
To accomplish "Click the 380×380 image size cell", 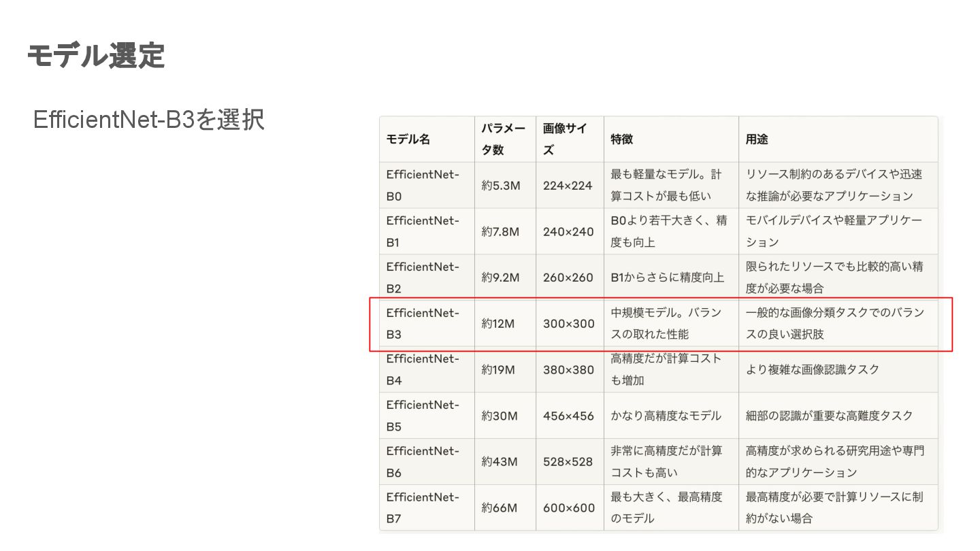I will pos(569,370).
